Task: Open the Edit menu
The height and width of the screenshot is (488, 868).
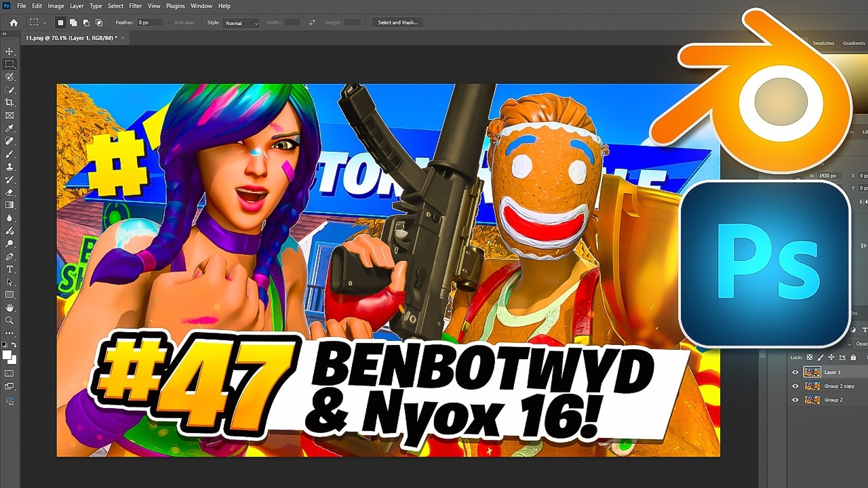Action: pos(37,5)
